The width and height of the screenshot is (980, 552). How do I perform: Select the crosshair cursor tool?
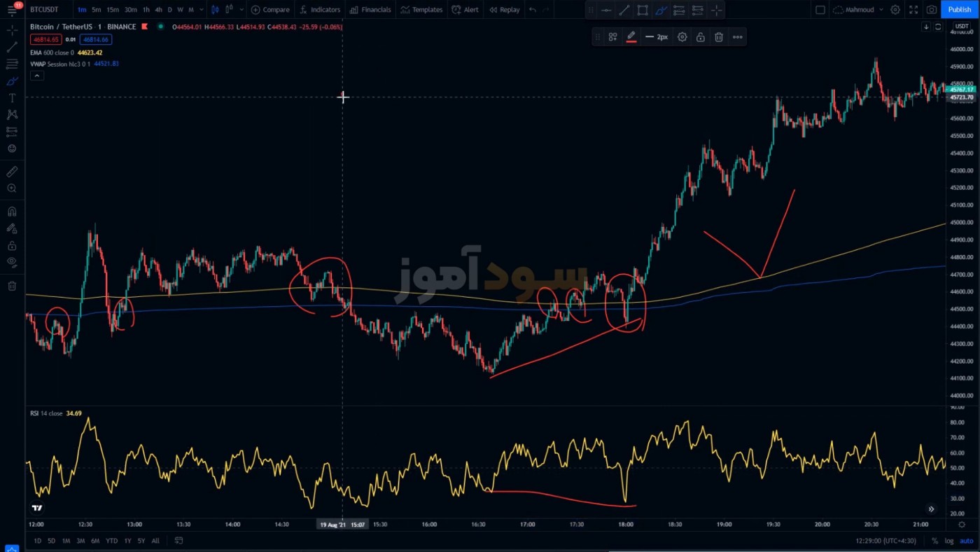pos(12,31)
